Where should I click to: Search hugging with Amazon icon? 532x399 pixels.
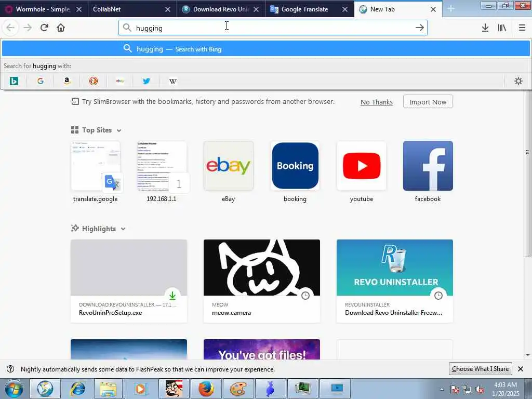67,81
